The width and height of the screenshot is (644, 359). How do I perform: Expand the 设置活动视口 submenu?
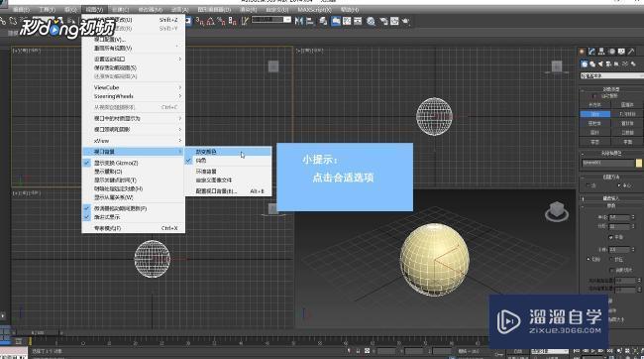[x=133, y=59]
